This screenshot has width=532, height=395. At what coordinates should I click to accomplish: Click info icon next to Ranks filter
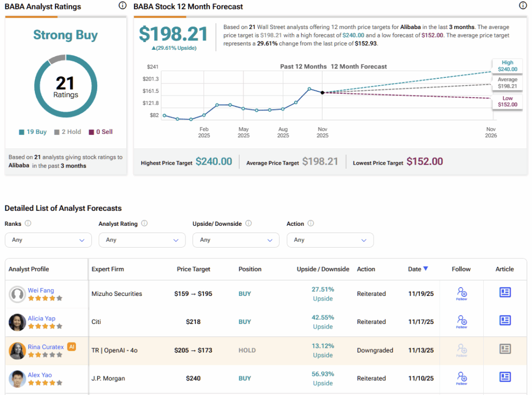pos(28,224)
